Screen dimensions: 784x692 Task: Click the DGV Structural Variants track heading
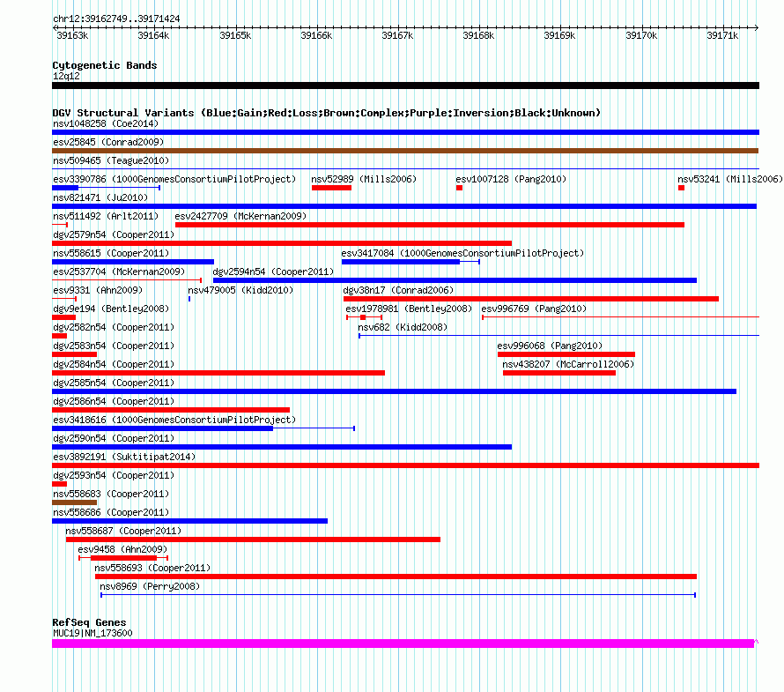[326, 113]
